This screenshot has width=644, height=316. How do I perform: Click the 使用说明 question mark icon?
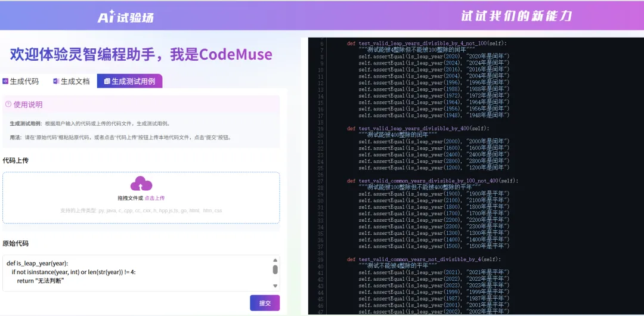click(8, 104)
